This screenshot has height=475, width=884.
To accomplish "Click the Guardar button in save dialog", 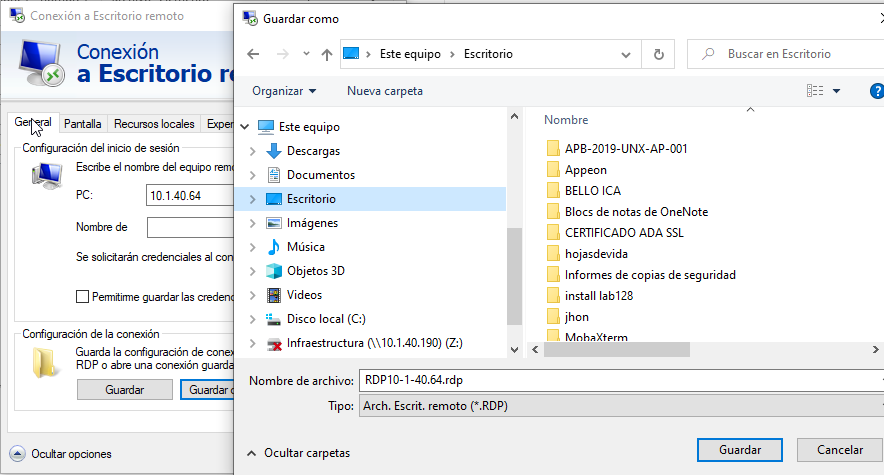I will click(x=738, y=450).
